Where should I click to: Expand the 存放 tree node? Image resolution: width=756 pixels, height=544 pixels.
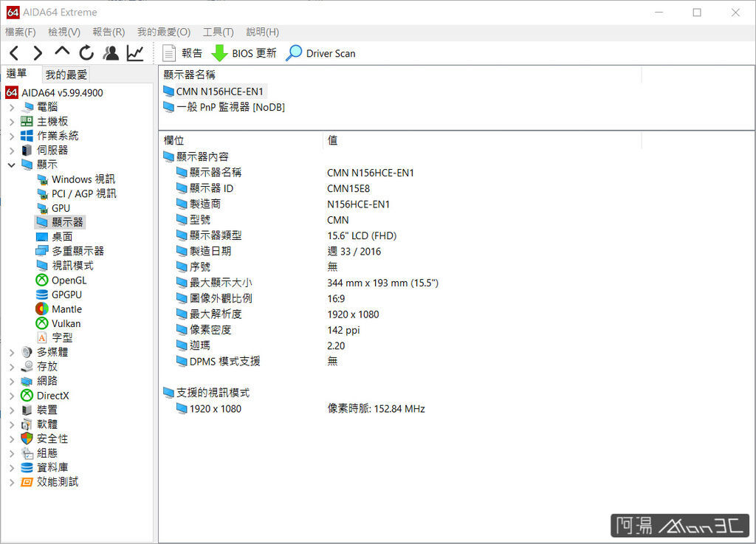pyautogui.click(x=12, y=367)
